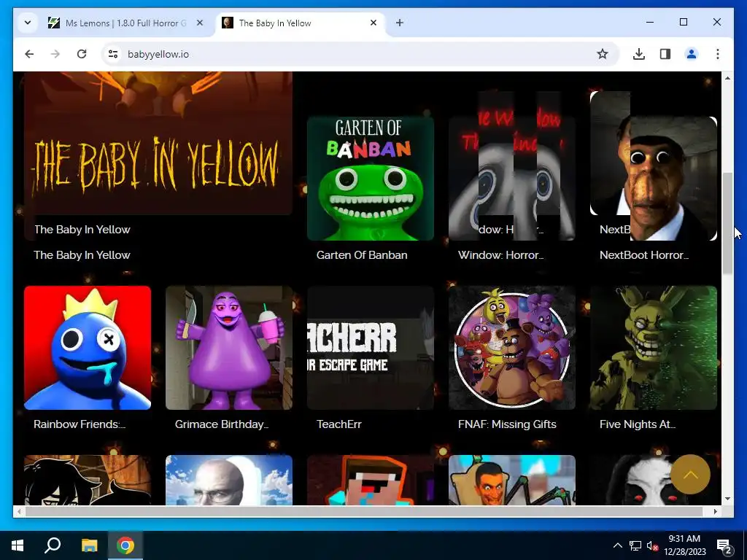Open the notification center icon
This screenshot has height=560, width=747.
(724, 545)
